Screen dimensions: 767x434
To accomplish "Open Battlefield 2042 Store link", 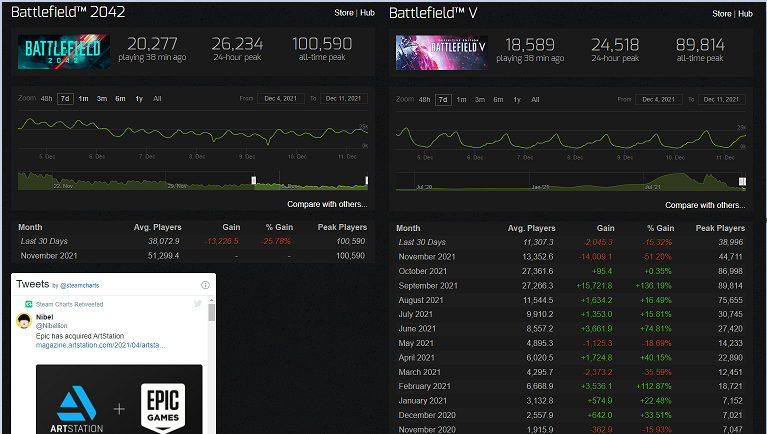I will pyautogui.click(x=344, y=13).
